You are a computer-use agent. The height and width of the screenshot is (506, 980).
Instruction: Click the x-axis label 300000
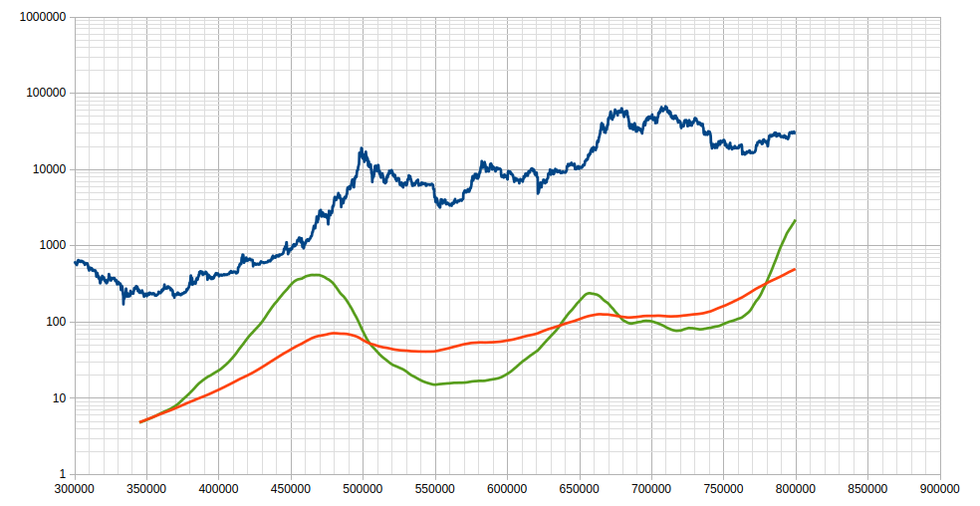75,488
